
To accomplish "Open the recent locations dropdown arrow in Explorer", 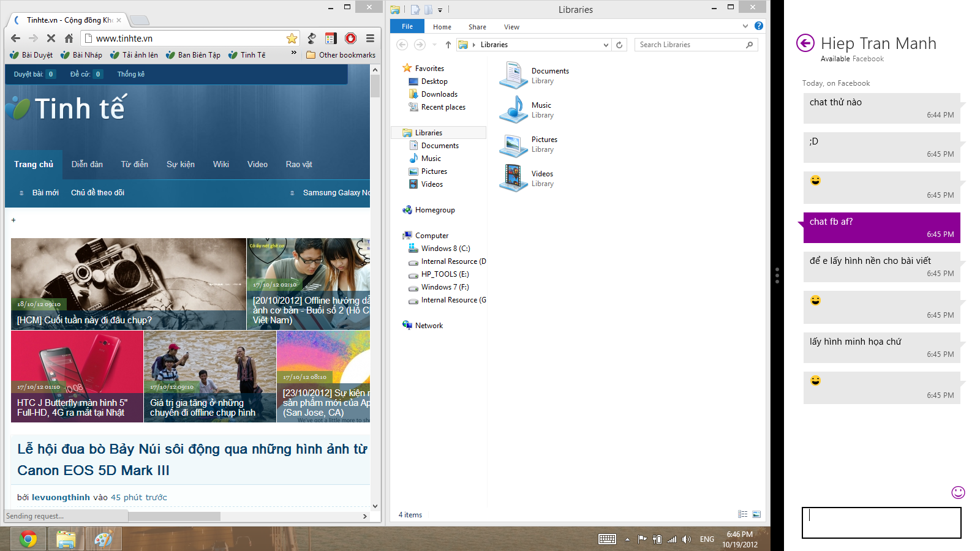I will (x=434, y=45).
